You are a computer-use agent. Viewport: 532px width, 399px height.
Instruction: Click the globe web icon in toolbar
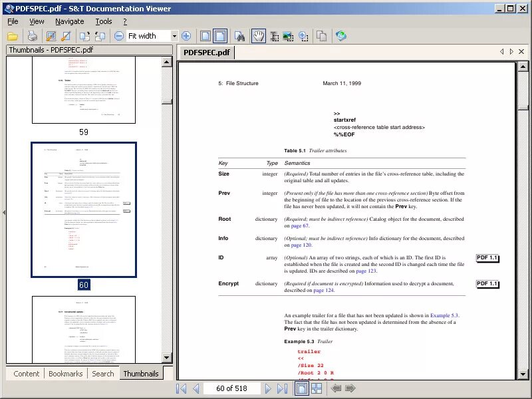340,36
